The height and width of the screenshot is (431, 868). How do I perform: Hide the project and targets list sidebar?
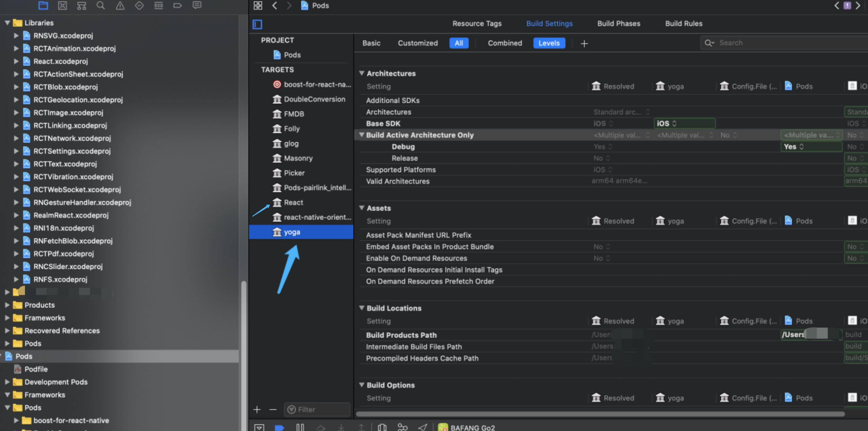pyautogui.click(x=257, y=24)
